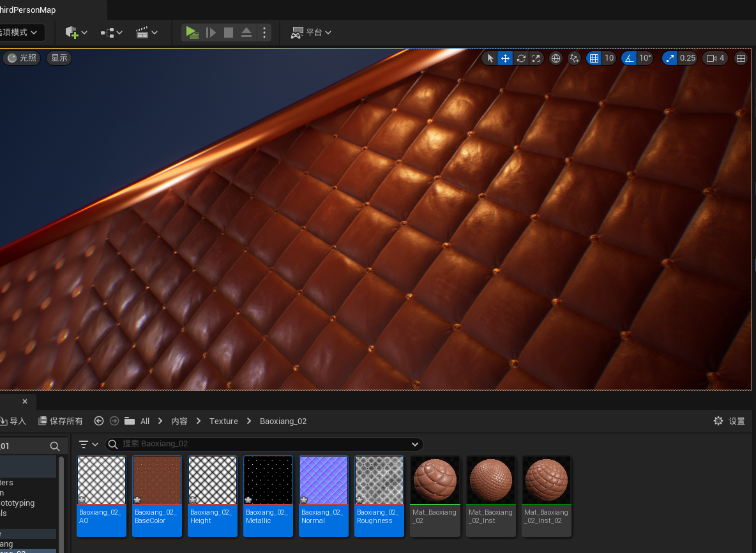Open the 显示 show menu
Image resolution: width=756 pixels, height=553 pixels.
point(59,58)
